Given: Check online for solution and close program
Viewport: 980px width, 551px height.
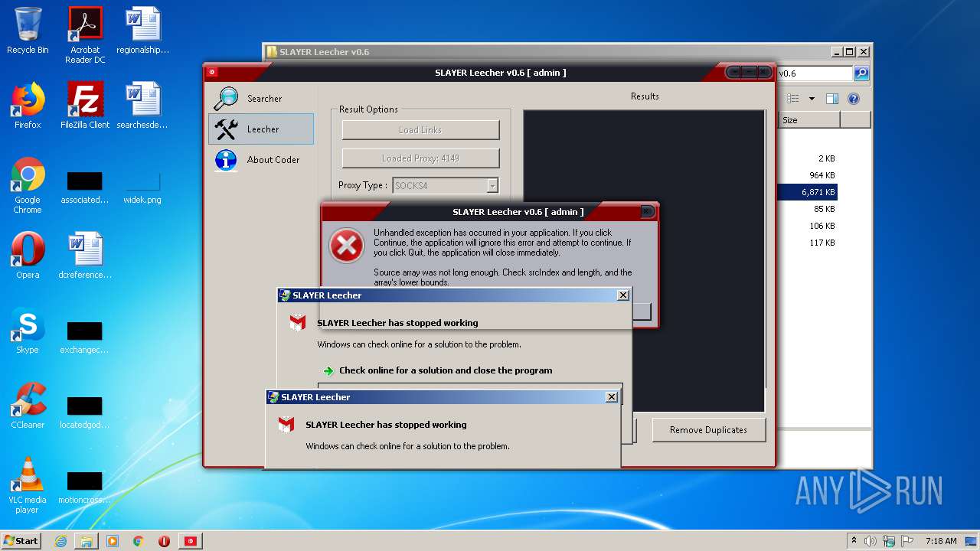Looking at the screenshot, I should [x=446, y=370].
